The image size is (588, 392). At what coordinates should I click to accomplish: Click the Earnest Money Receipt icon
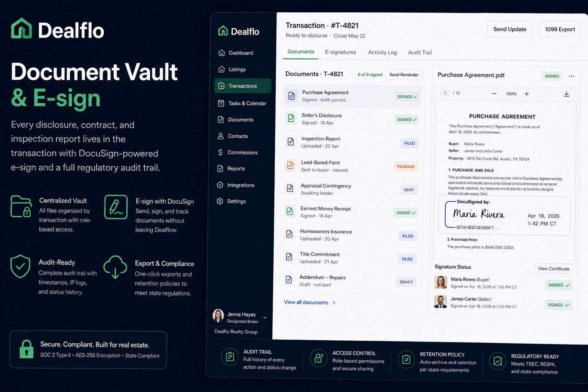point(289,211)
